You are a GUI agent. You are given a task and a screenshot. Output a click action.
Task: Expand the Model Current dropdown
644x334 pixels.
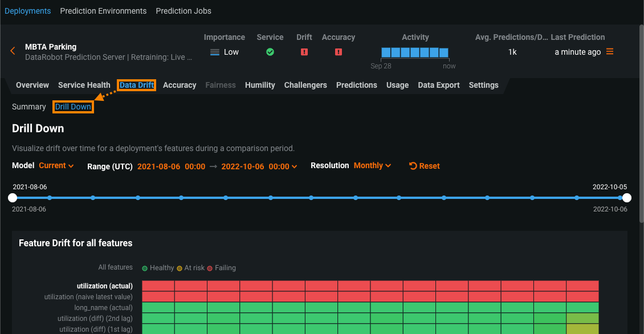click(56, 166)
